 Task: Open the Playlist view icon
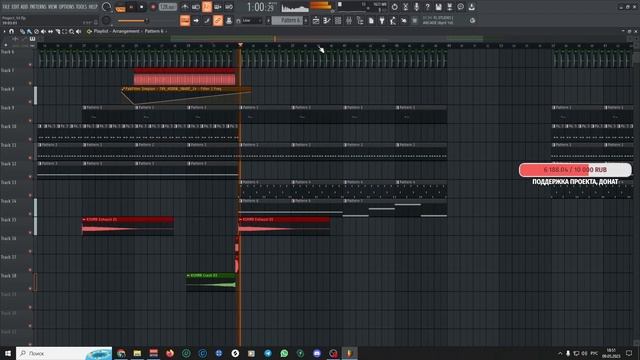[316, 20]
